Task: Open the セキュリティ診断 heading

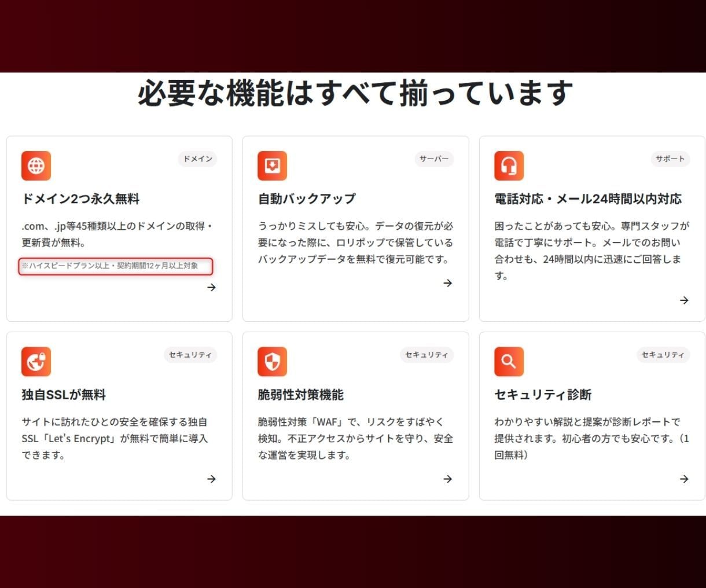Action: [x=543, y=395]
